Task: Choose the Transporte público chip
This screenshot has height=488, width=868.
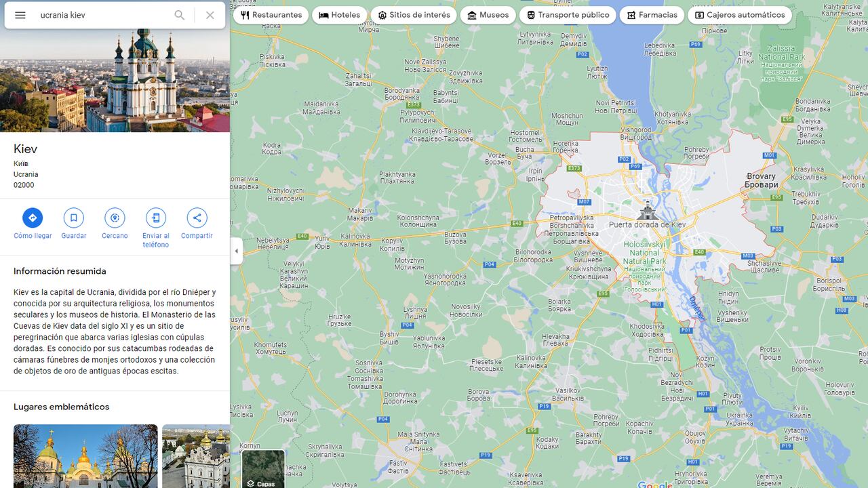Action: pos(568,15)
